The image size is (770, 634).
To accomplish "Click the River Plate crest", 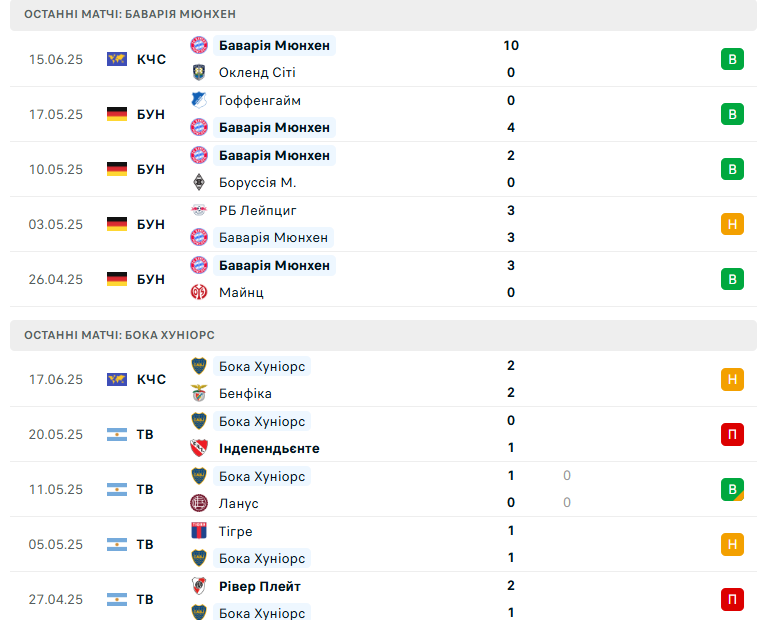I will [x=199, y=586].
